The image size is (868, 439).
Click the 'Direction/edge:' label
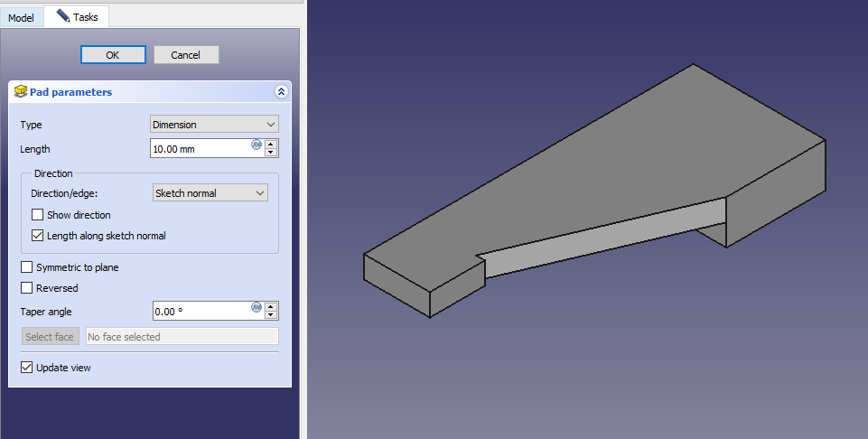64,193
